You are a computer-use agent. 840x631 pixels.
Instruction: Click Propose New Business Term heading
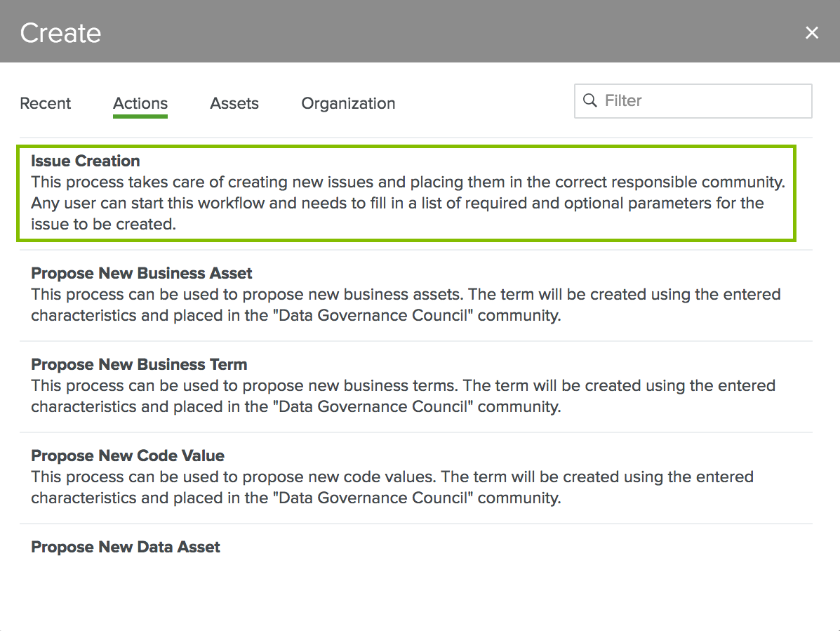(x=138, y=364)
